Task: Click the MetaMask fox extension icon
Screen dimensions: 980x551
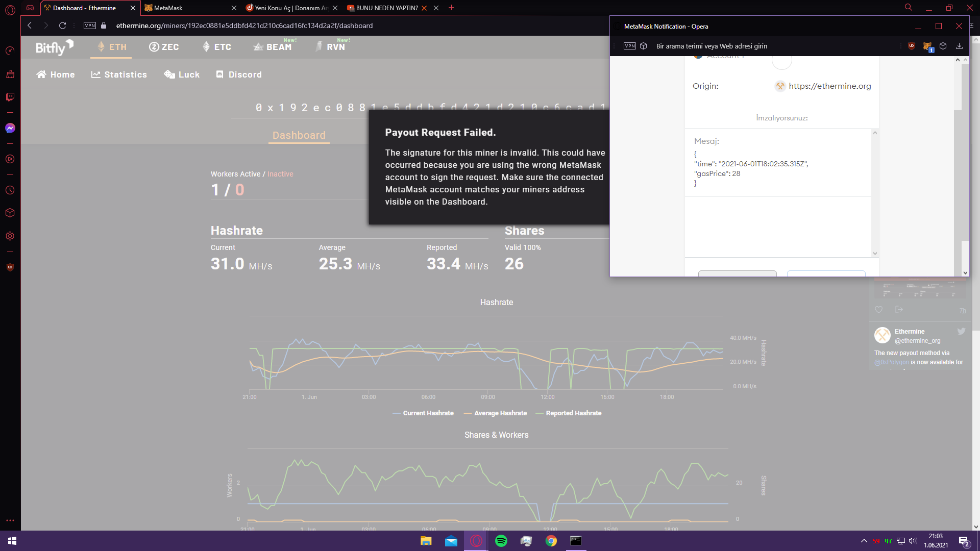Action: click(x=927, y=46)
